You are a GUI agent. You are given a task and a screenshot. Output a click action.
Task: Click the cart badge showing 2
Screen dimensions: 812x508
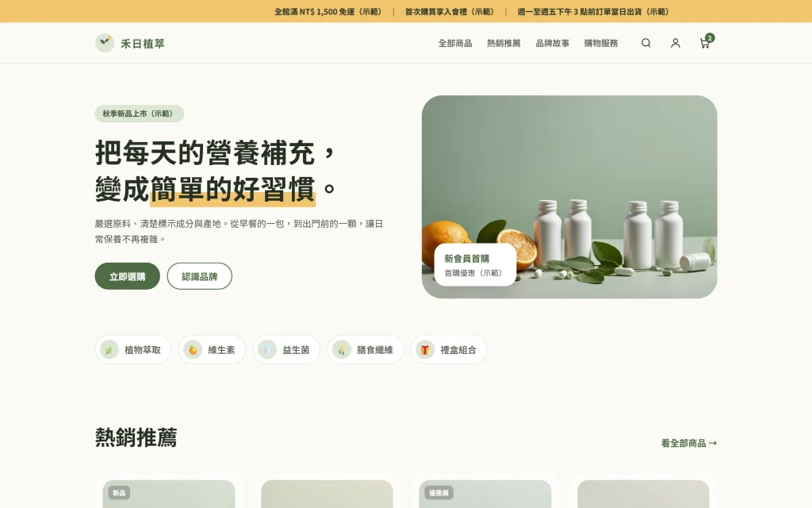(x=710, y=38)
